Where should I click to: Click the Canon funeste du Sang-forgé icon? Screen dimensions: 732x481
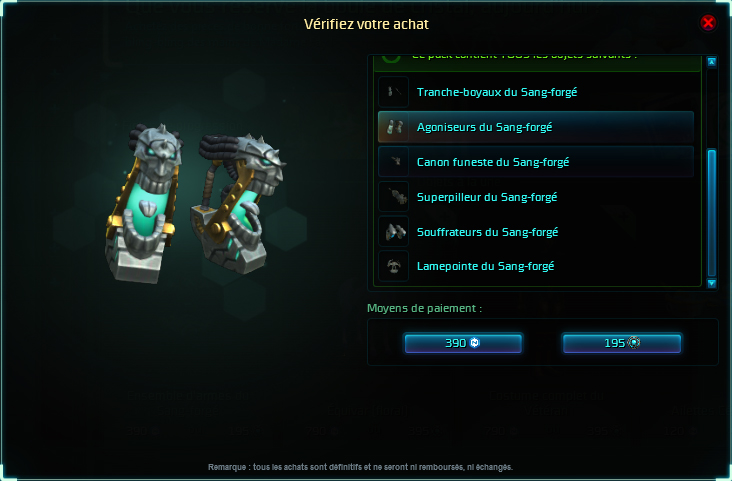pyautogui.click(x=394, y=162)
